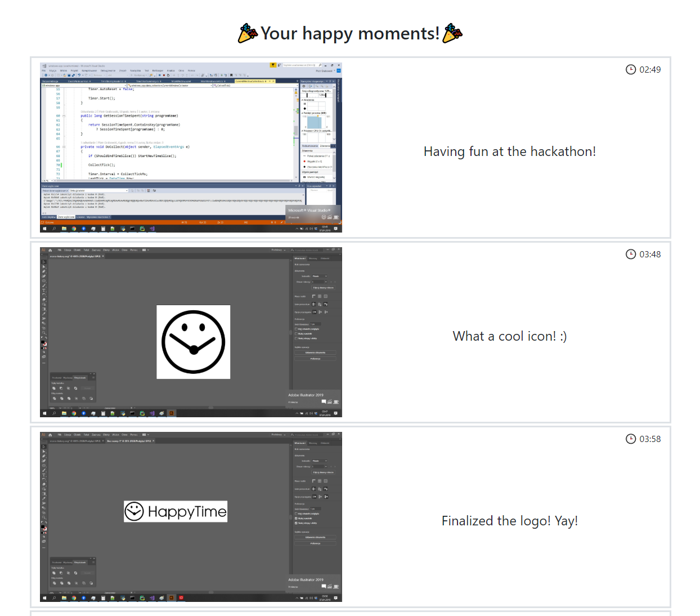Select the 03:58 timestamp
700x616 pixels.
click(x=650, y=439)
